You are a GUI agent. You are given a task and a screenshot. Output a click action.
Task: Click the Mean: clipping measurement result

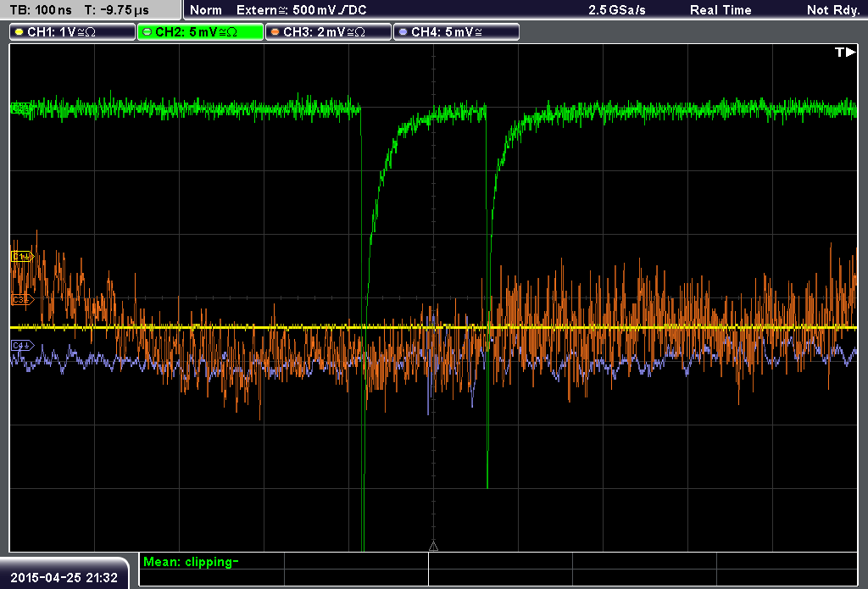pyautogui.click(x=191, y=562)
